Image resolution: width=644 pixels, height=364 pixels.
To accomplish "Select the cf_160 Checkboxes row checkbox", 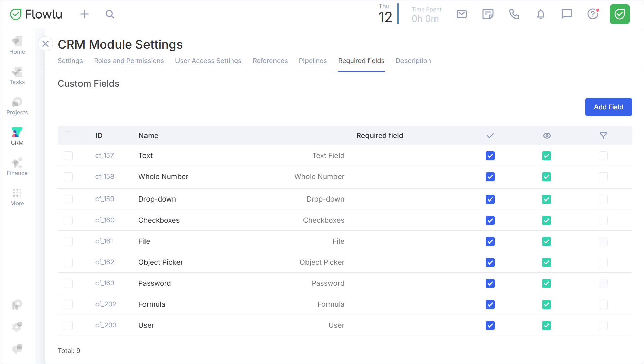I will 68,220.
